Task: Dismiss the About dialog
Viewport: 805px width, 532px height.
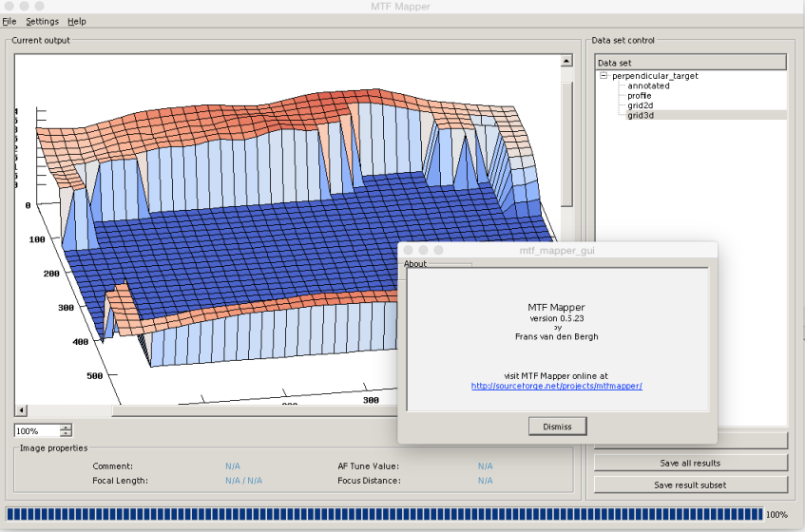Action: pyautogui.click(x=557, y=427)
